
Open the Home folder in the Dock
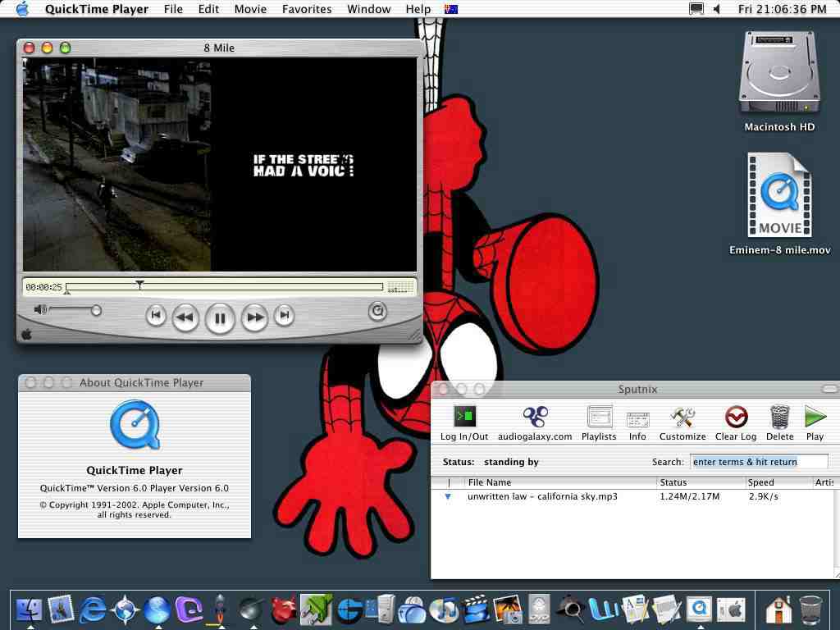pos(778,609)
